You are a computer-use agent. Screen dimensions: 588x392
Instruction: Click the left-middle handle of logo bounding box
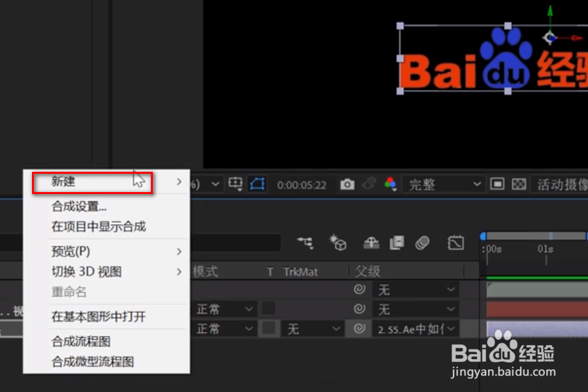pos(400,59)
